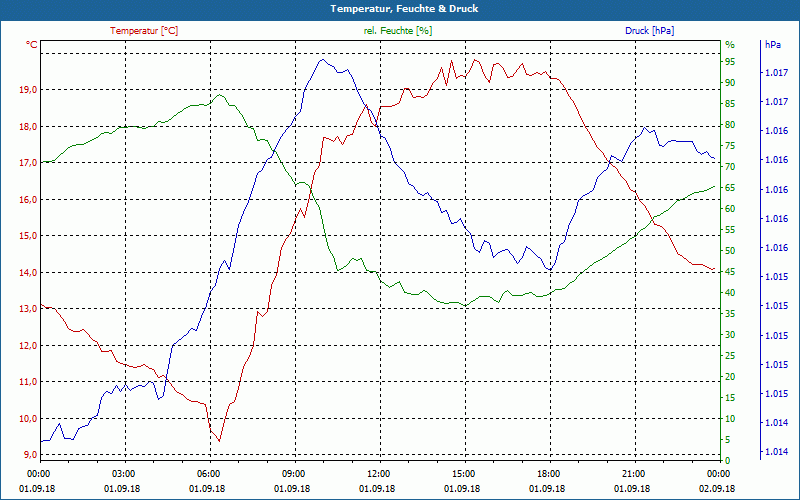The width and height of the screenshot is (800, 500).
Task: Click the 01.09.18 date under 12:00
Action: click(377, 488)
